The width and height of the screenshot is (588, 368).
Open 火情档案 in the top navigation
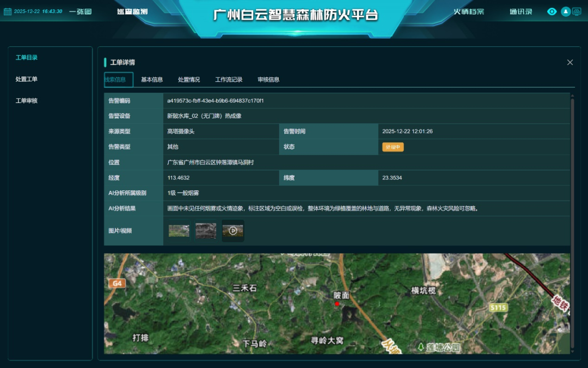coord(469,11)
